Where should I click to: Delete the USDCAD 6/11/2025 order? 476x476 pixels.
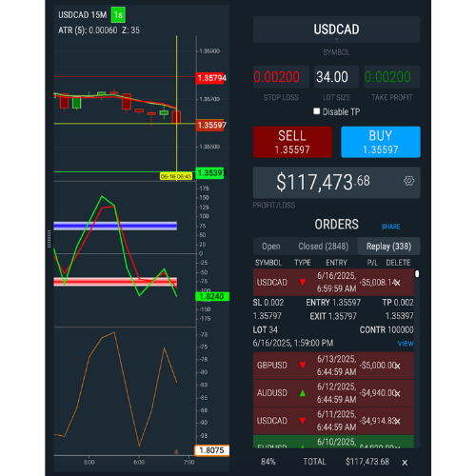397,421
